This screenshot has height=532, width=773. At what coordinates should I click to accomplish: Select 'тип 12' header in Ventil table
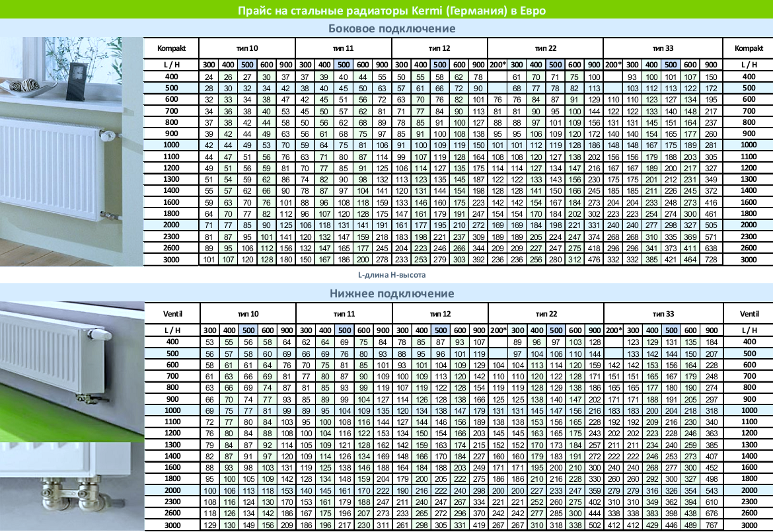point(440,314)
